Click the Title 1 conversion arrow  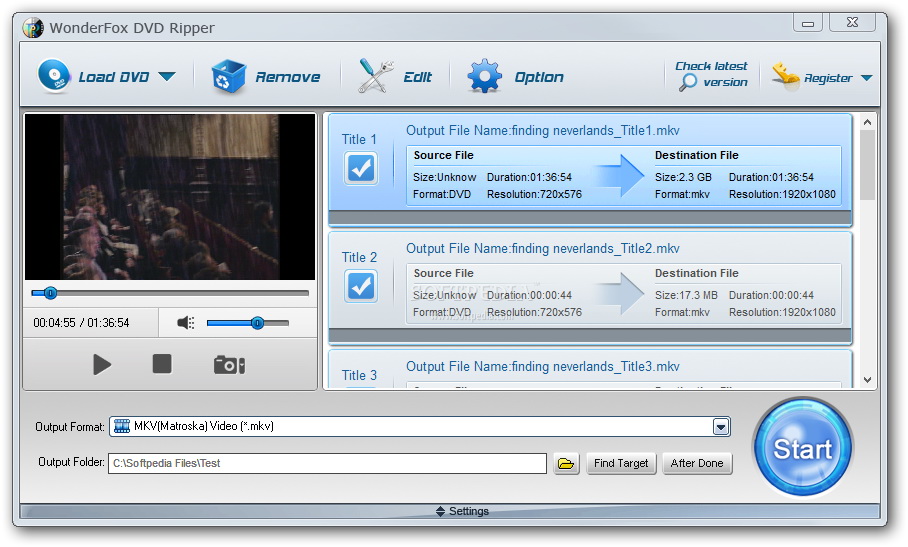coord(620,175)
